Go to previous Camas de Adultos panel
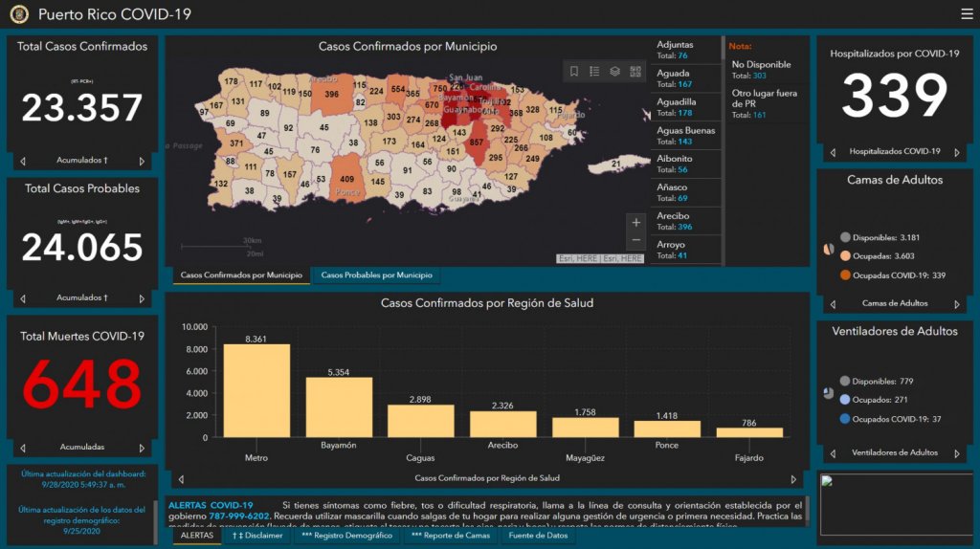 pyautogui.click(x=833, y=304)
